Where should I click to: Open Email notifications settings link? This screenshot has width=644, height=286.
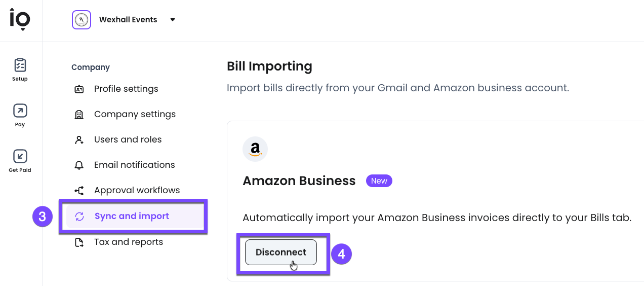coord(134,165)
